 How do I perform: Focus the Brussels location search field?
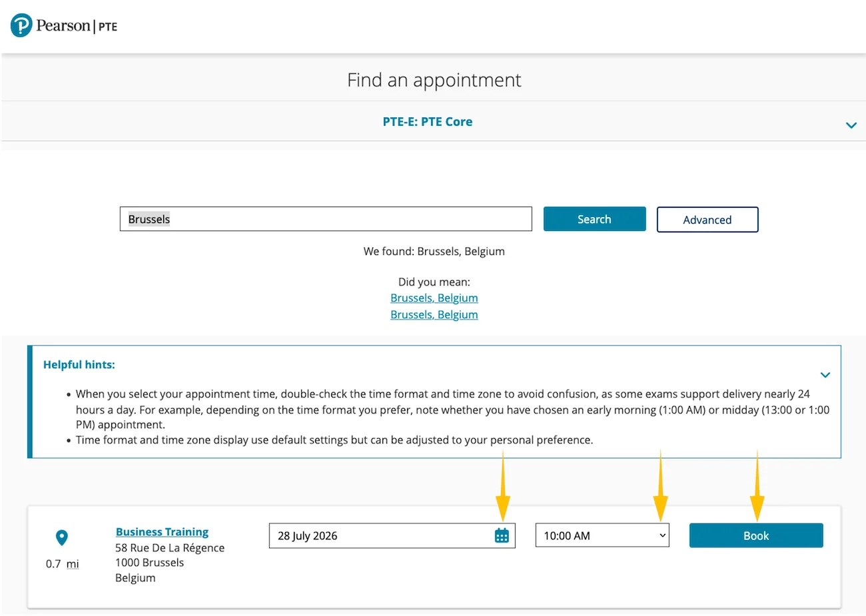click(x=326, y=219)
